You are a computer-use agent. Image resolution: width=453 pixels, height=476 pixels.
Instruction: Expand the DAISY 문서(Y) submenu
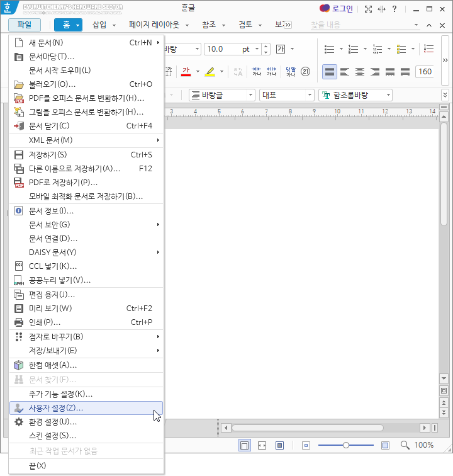[86, 252]
